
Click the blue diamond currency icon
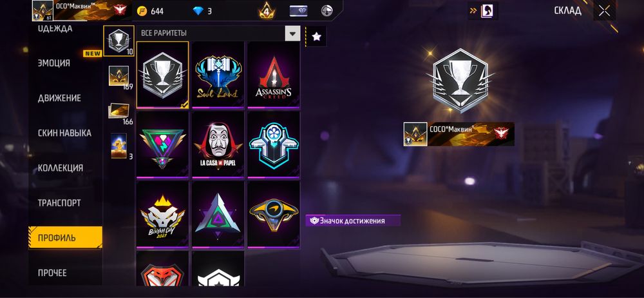(198, 11)
